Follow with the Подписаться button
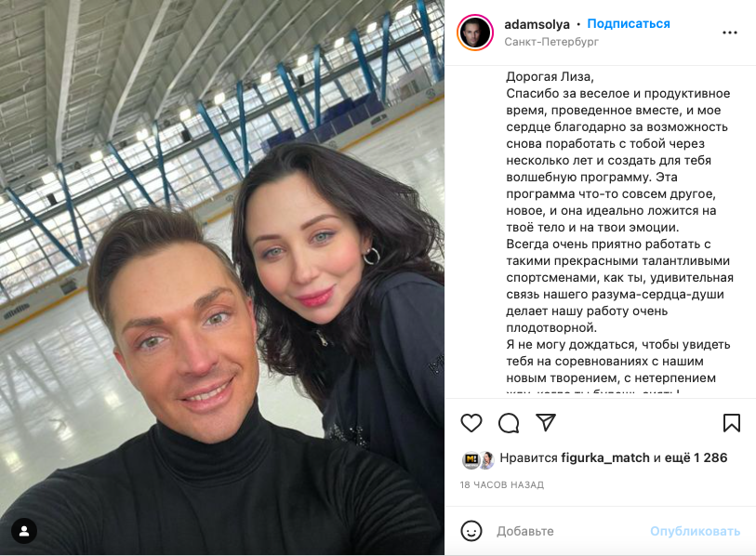756x556 pixels. pos(629,23)
